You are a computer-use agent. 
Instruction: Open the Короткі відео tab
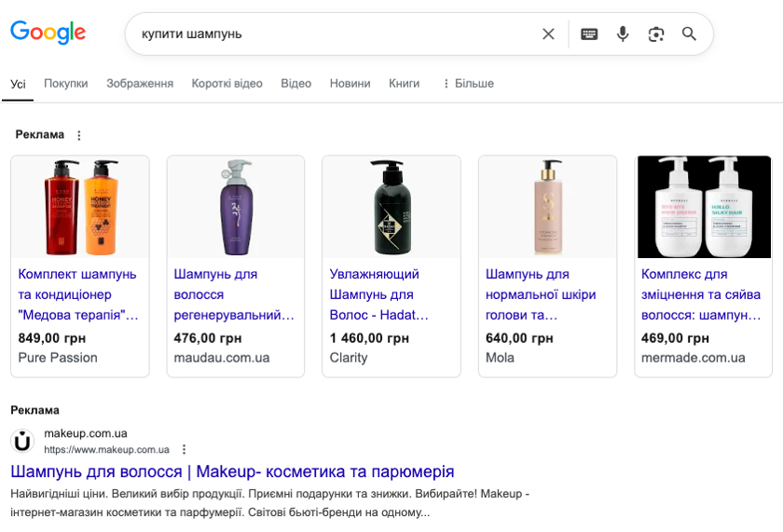[x=227, y=83]
